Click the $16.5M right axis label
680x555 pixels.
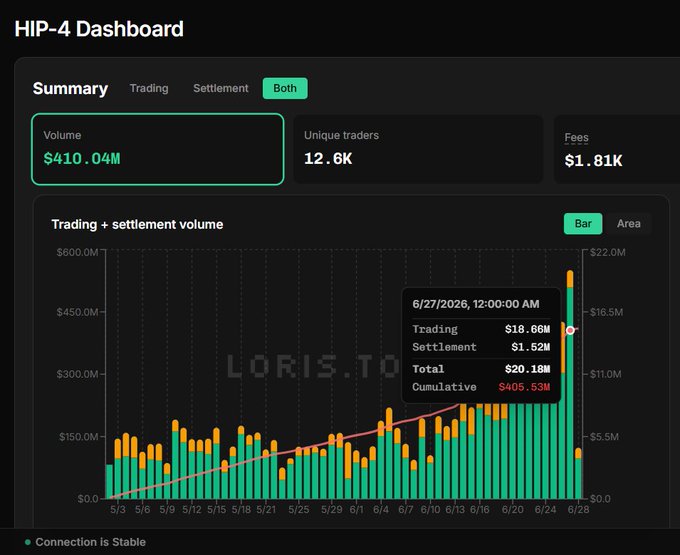pyautogui.click(x=606, y=312)
